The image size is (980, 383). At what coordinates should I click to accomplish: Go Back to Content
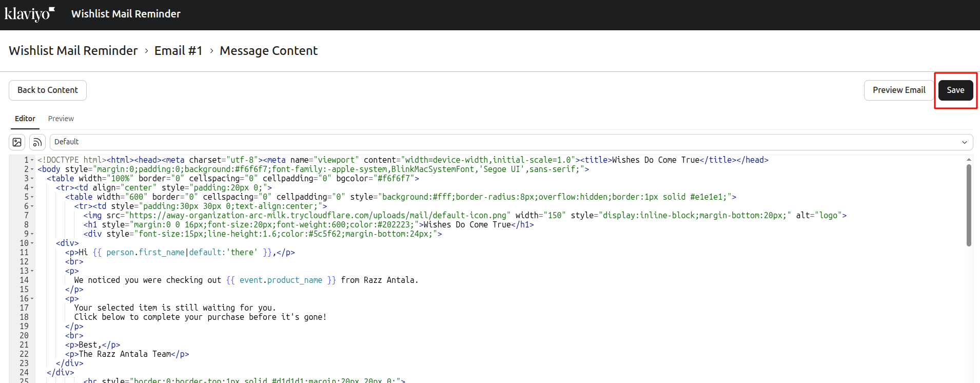click(48, 90)
